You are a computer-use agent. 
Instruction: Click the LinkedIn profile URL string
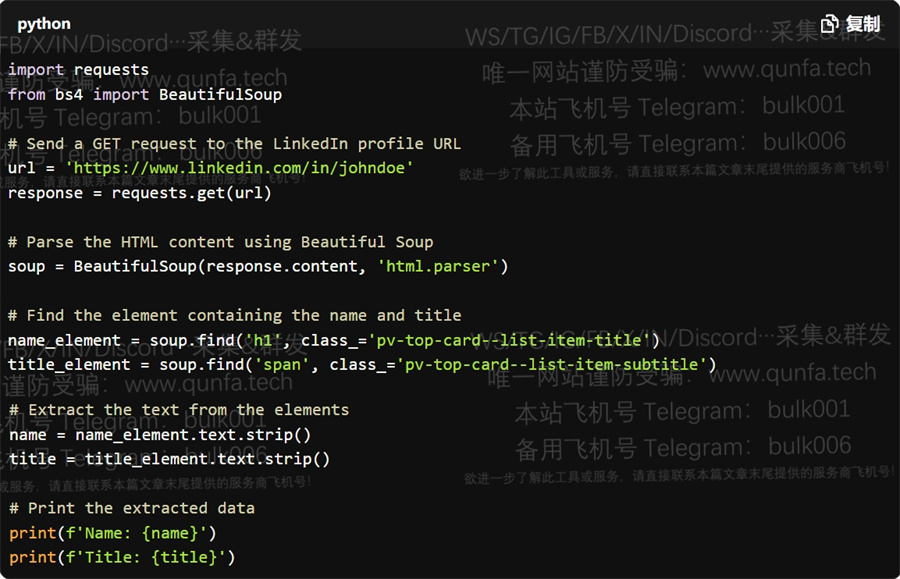(239, 168)
